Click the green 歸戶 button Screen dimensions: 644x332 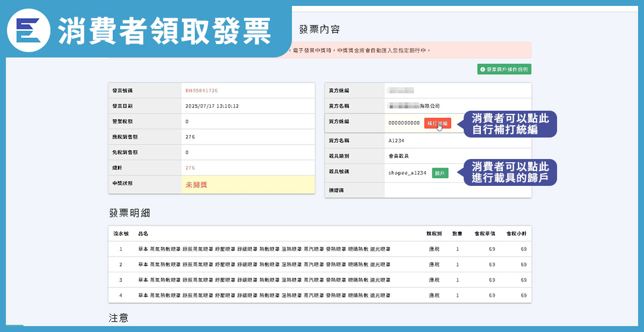[440, 173]
